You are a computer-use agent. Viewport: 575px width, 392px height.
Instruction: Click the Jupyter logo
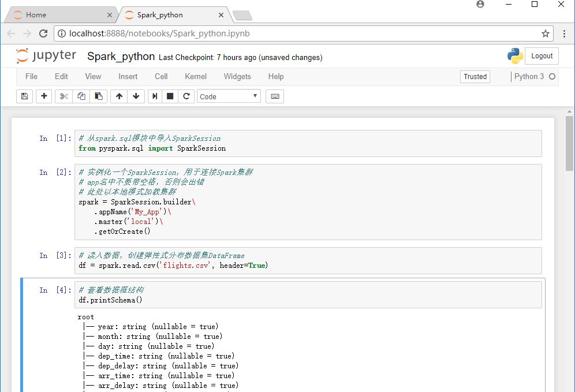[x=46, y=56]
